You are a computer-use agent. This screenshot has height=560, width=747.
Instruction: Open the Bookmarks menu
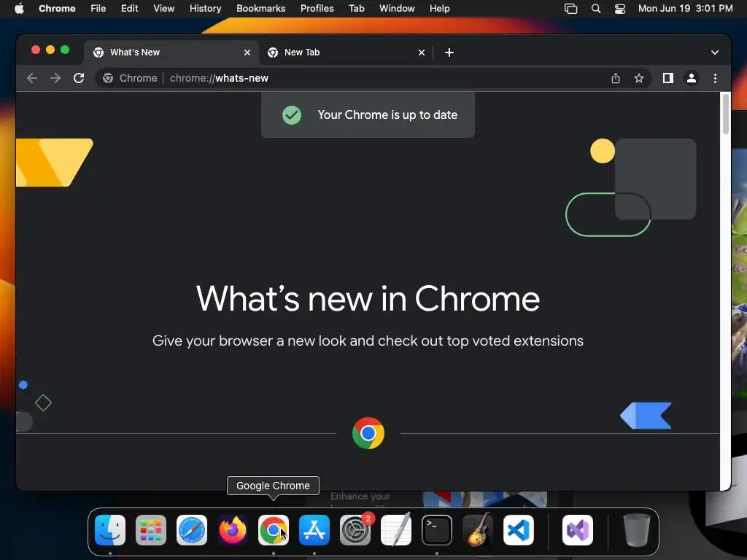260,9
